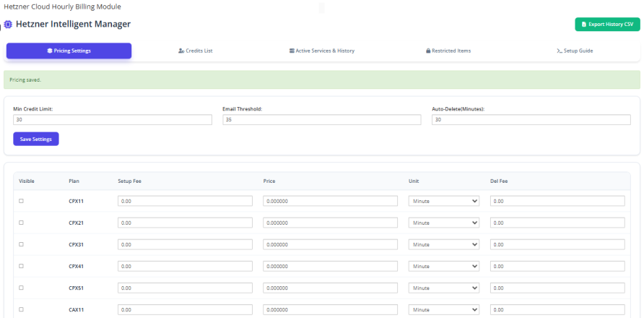Click the Price column header
644x318 pixels.
tap(269, 181)
